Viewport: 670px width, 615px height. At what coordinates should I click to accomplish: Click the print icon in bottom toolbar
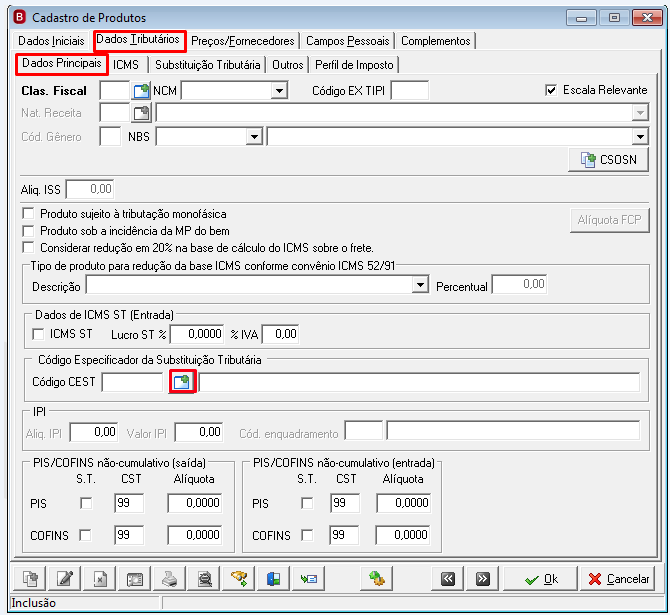pyautogui.click(x=170, y=579)
